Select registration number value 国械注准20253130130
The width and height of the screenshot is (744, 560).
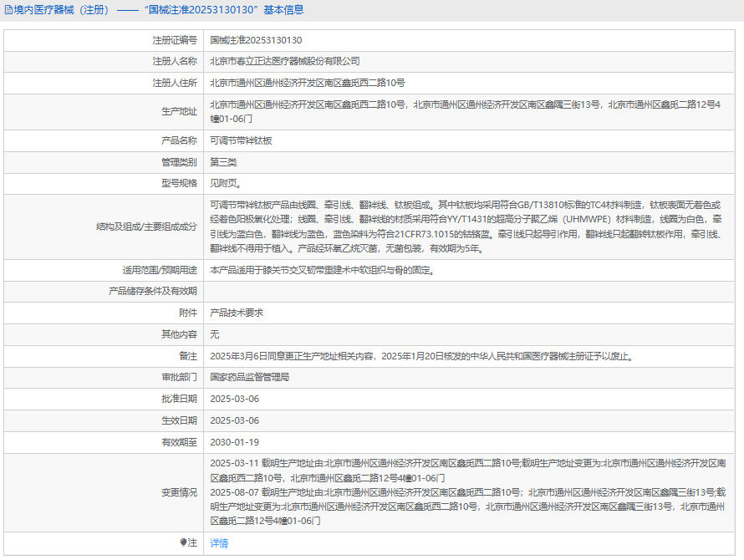[x=256, y=40]
